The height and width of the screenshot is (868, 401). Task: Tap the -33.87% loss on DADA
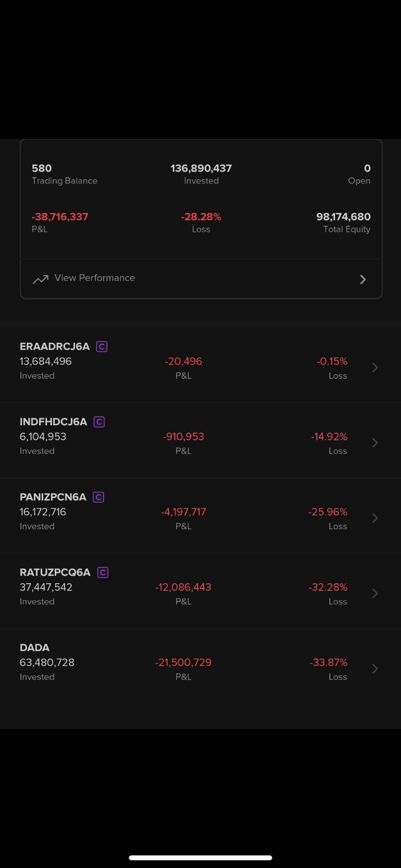pos(328,662)
